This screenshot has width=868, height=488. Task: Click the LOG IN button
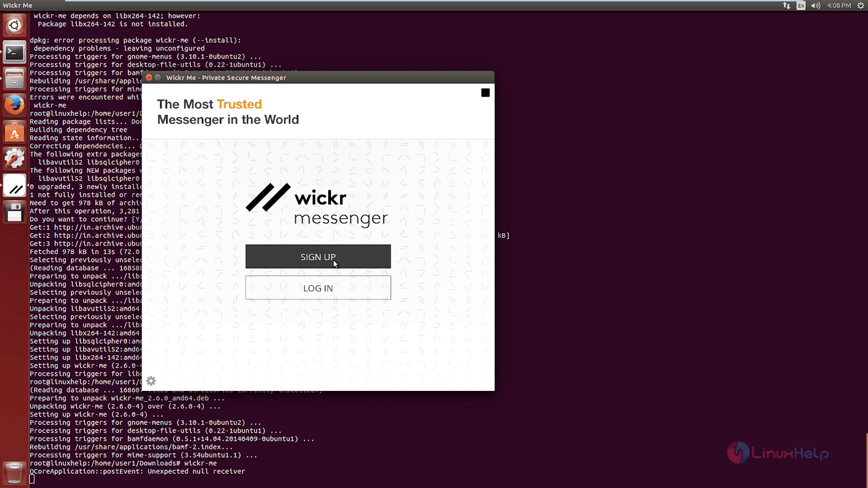point(318,288)
